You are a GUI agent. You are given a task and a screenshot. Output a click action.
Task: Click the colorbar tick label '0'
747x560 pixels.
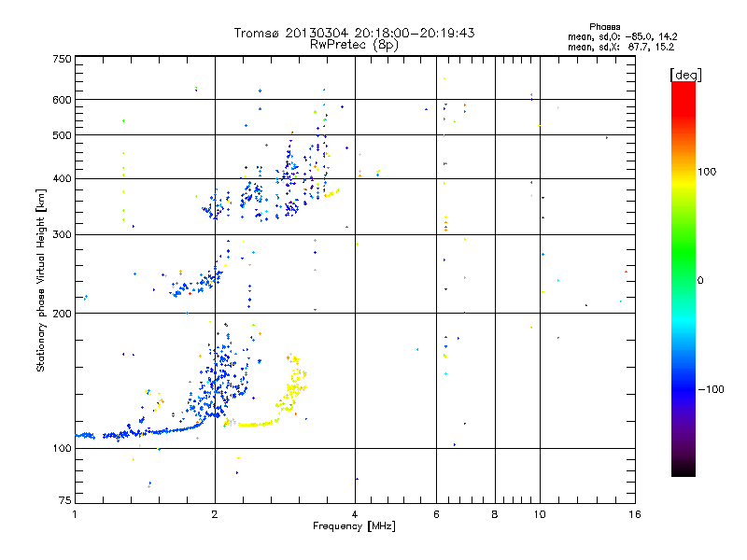(700, 281)
